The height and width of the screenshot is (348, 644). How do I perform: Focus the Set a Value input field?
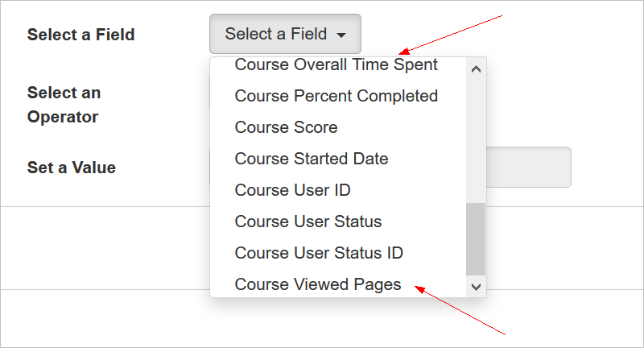pyautogui.click(x=530, y=168)
